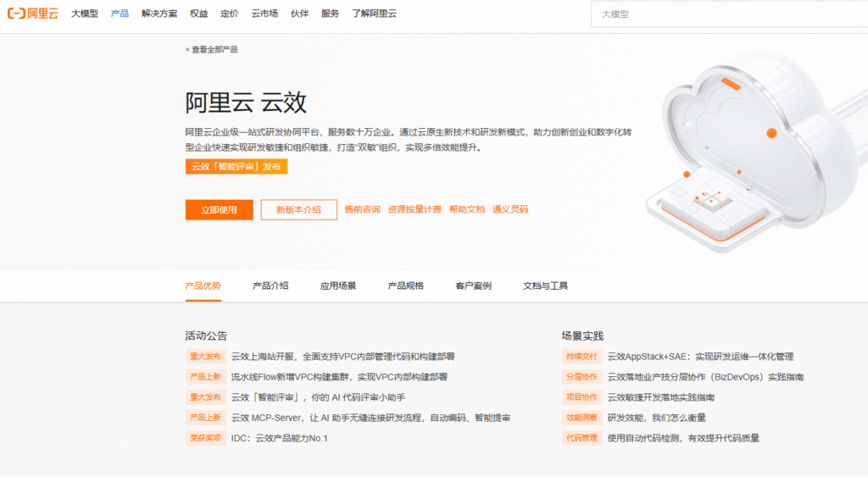The image size is (868, 477).
Task: Open 研发效能，我们怎么衡量 article
Action: click(657, 418)
